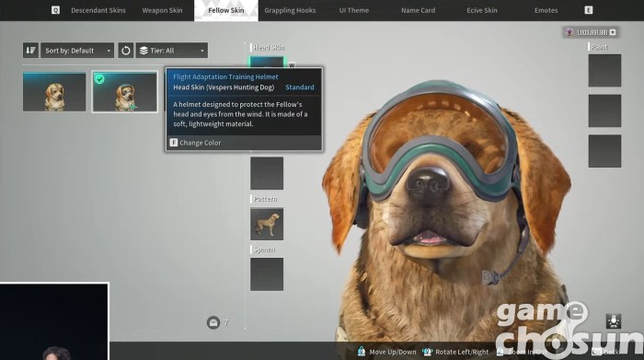Select the second Paint color slot

(x=604, y=110)
